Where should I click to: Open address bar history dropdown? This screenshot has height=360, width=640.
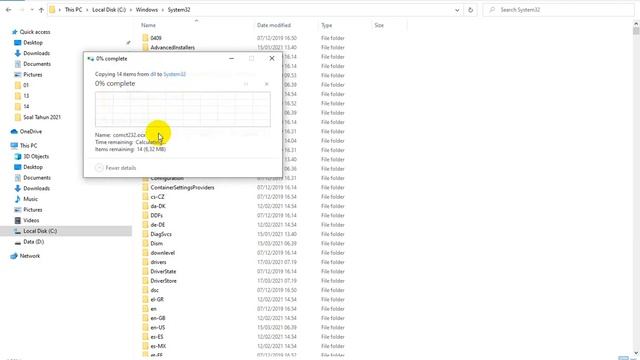pyautogui.click(x=457, y=10)
